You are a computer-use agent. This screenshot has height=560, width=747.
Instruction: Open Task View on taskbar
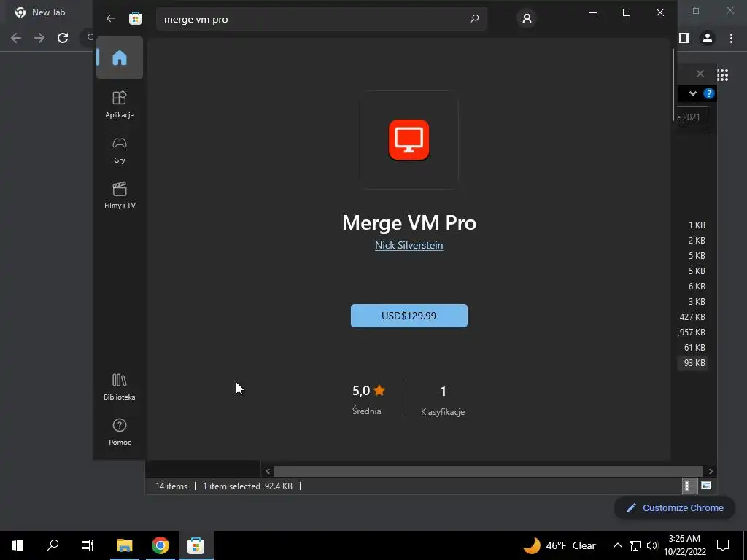[88, 545]
